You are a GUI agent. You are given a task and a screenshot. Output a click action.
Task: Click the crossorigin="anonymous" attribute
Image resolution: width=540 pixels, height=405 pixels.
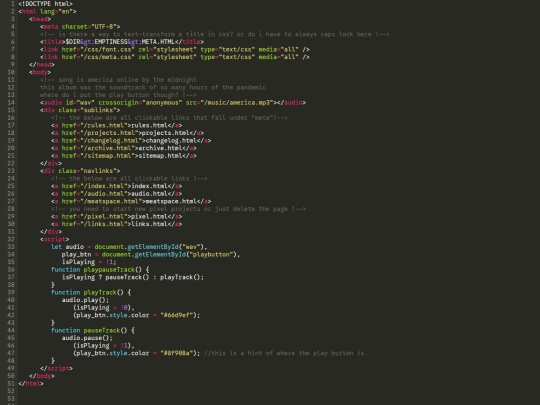[140, 102]
